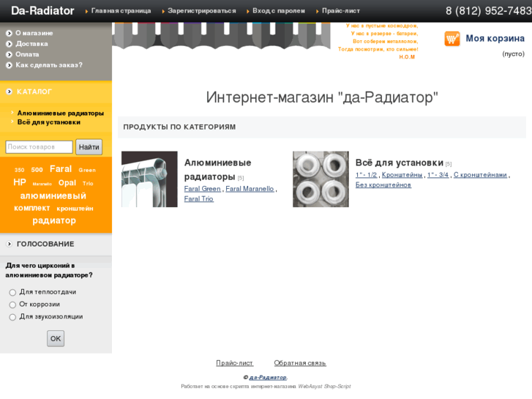
Task: Click the КАТАЛОГ sidebar heading
Action: (x=34, y=92)
